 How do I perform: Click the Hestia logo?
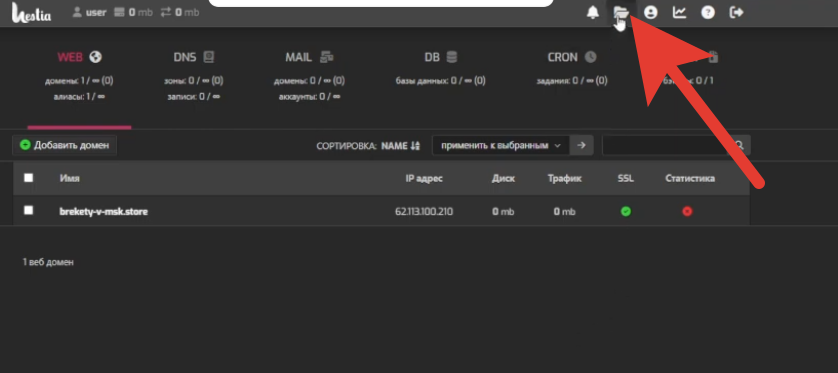[32, 12]
